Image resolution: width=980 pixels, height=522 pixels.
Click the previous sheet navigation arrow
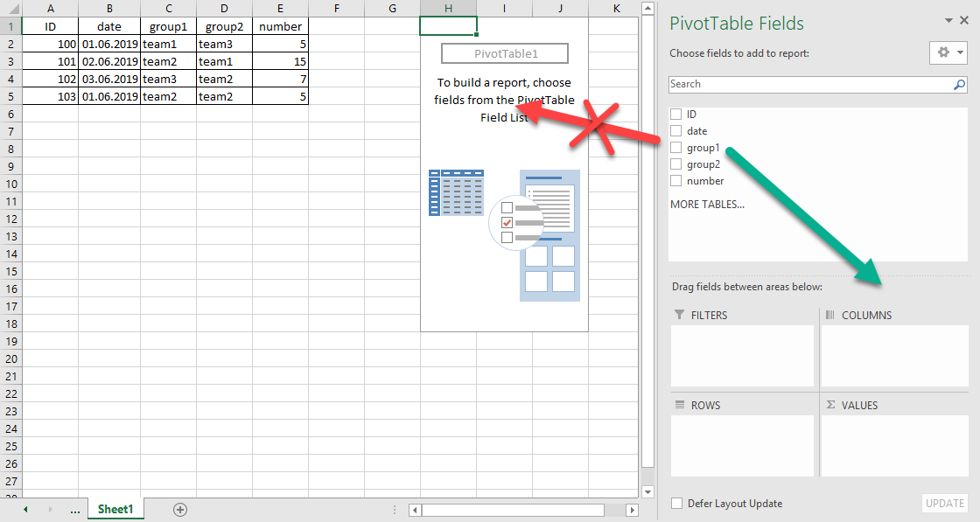(x=25, y=509)
